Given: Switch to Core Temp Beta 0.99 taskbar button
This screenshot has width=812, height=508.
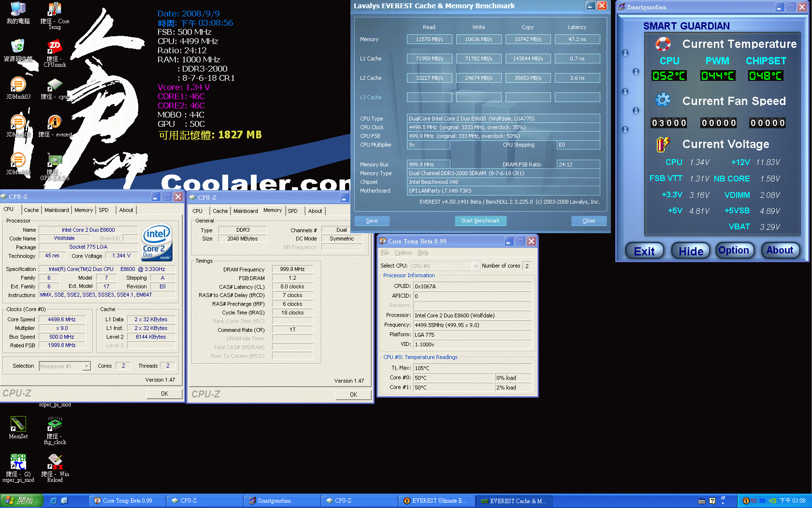Looking at the screenshot, I should (128, 501).
